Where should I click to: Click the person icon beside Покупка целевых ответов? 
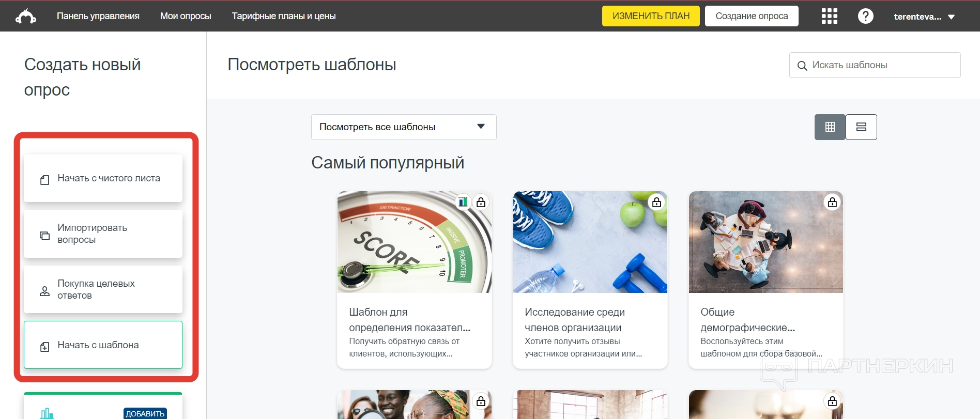tap(45, 291)
